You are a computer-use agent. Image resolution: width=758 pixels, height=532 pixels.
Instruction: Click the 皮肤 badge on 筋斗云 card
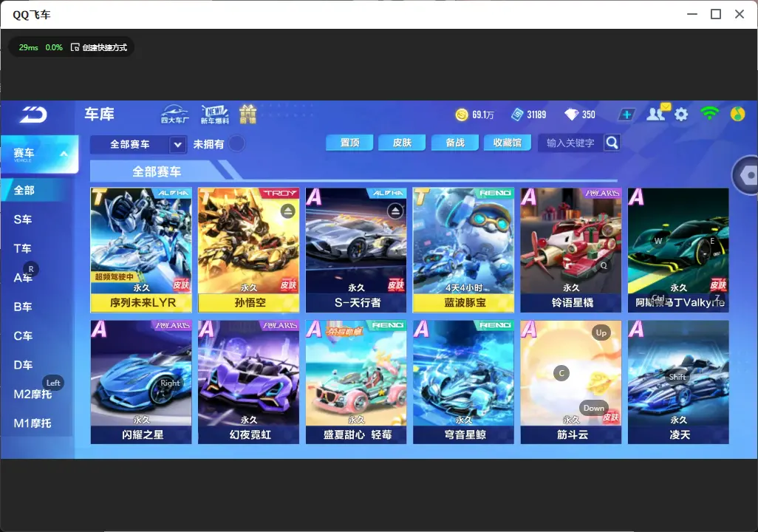[x=611, y=417]
